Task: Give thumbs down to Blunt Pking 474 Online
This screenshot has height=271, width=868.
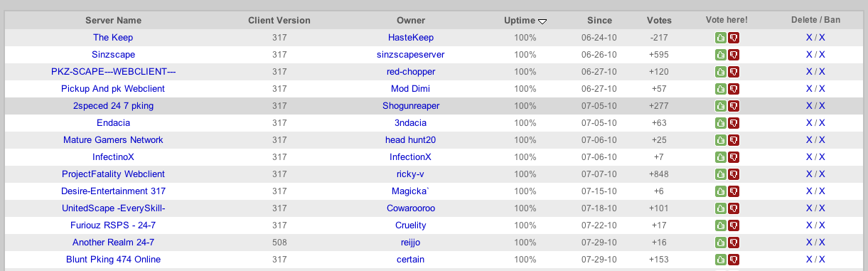Action: pos(734,260)
